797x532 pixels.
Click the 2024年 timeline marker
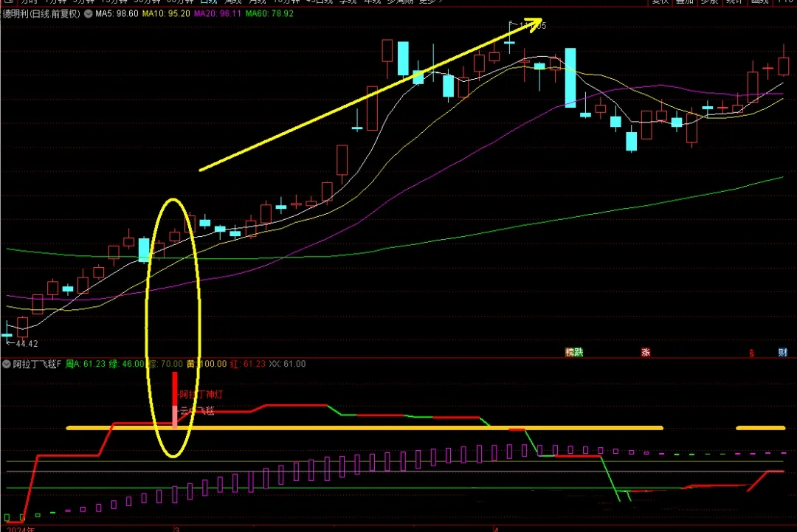tap(19, 528)
